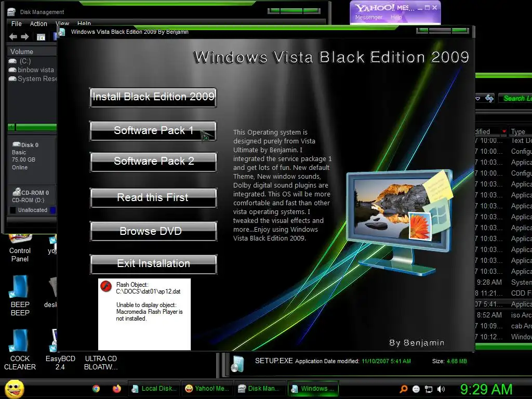The image size is (532, 399).
Task: Open File menu in Disk Management
Action: pos(16,23)
